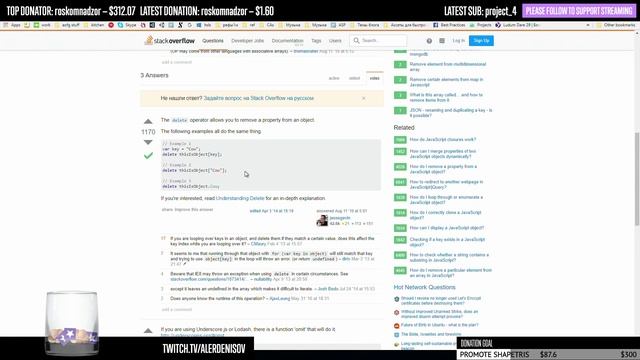Open Users navigation item
The image size is (640, 360).
click(335, 41)
